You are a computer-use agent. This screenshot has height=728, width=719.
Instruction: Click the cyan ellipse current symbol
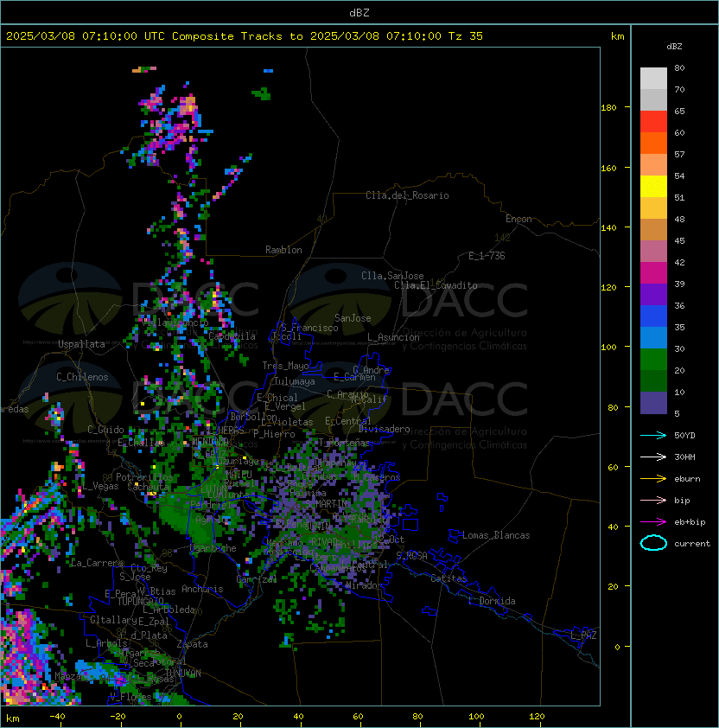click(x=653, y=543)
